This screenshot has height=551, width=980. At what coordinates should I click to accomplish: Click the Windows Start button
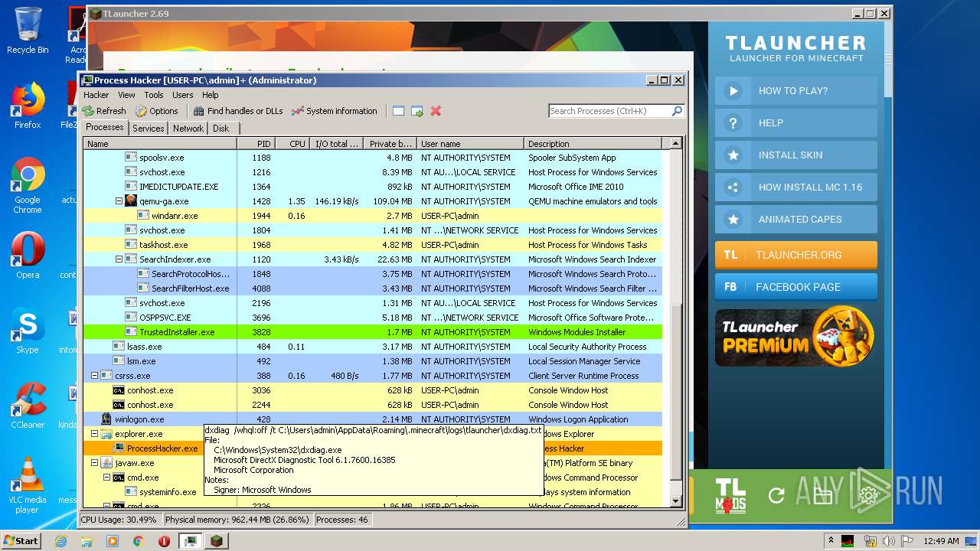(21, 541)
